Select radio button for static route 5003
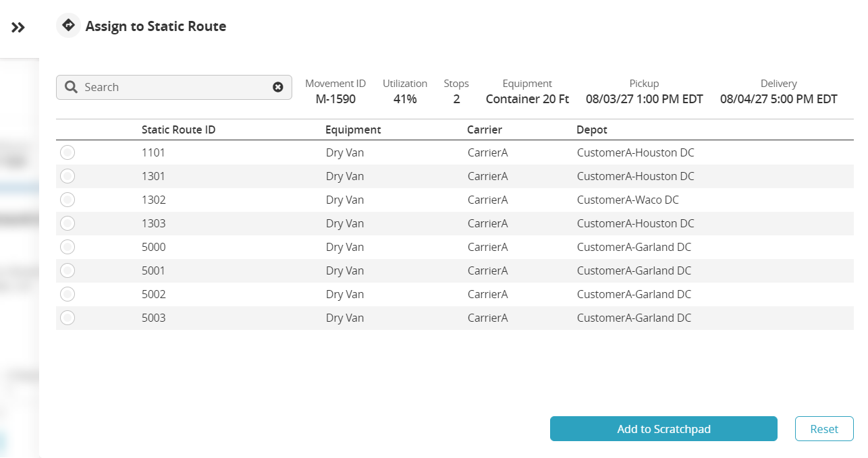868x458 pixels. [x=67, y=318]
